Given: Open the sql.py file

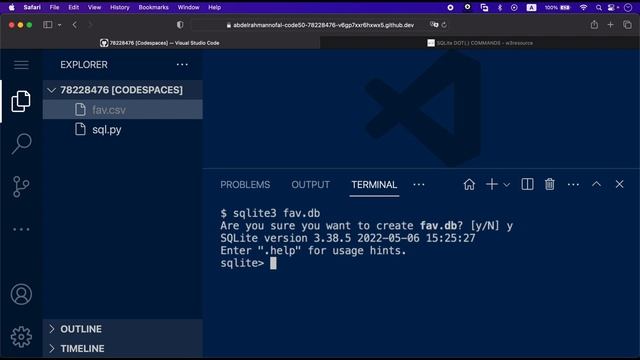Looking at the screenshot, I should pyautogui.click(x=122, y=129).
